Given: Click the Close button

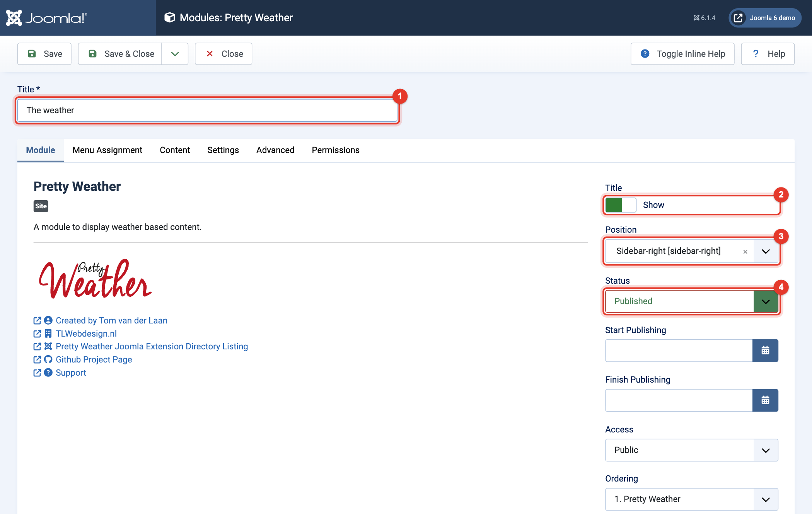Looking at the screenshot, I should tap(223, 54).
